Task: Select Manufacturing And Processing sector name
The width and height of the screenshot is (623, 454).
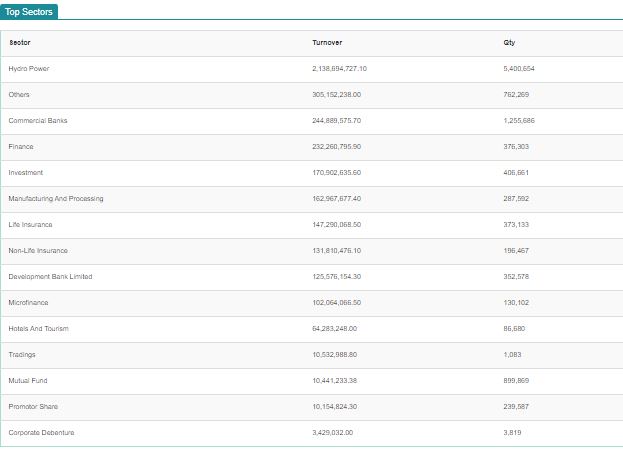Action: click(x=56, y=198)
